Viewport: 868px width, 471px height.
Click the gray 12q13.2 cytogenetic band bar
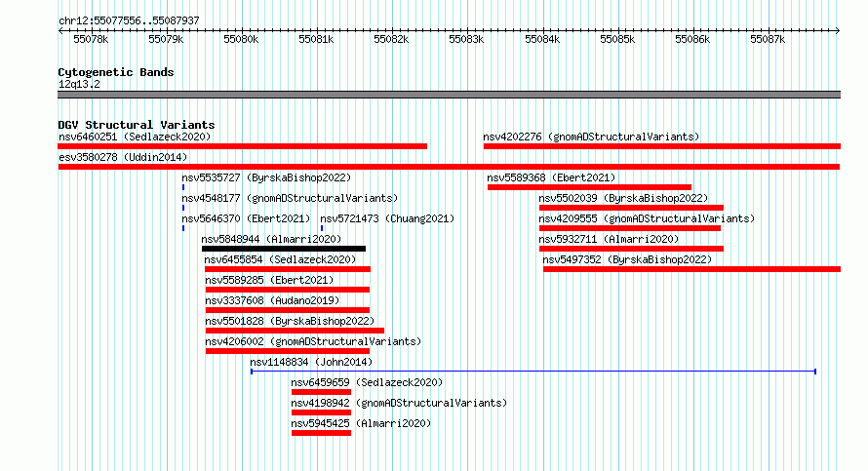coord(449,95)
